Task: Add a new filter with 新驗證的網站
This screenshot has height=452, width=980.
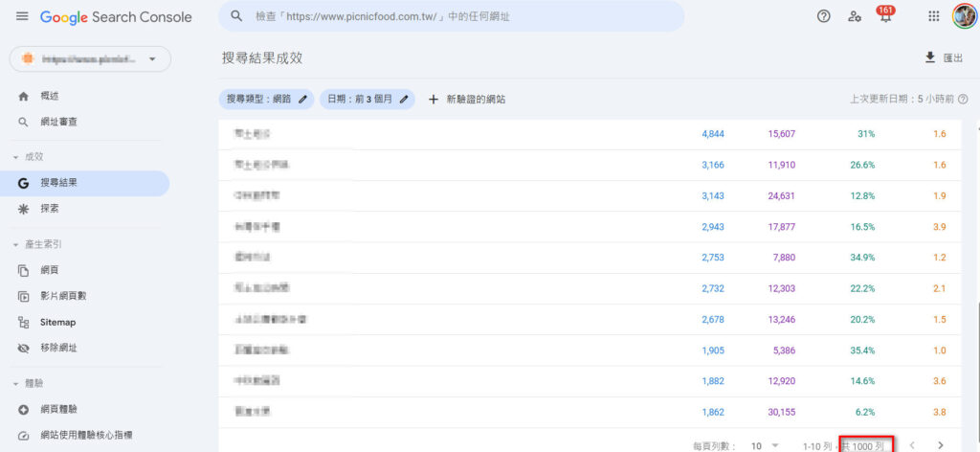Action: pos(467,99)
